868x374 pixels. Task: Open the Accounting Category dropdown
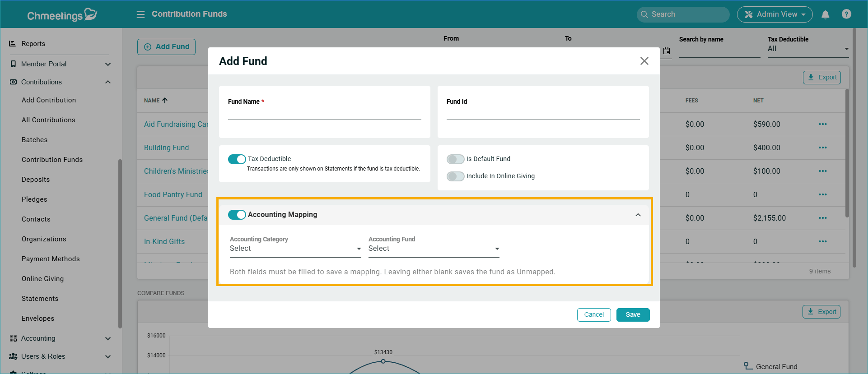pos(295,249)
